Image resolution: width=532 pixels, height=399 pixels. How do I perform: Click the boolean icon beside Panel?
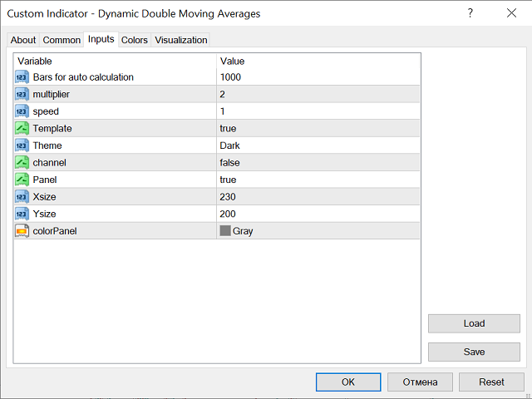22,180
